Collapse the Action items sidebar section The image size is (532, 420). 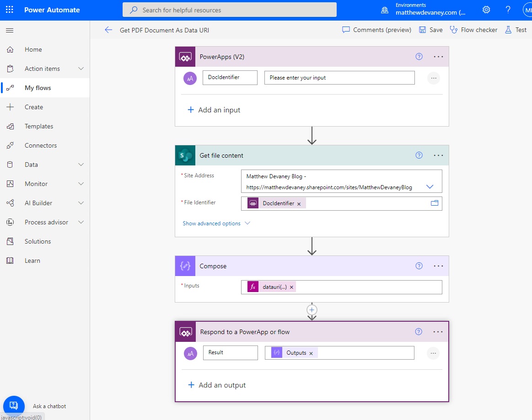click(x=80, y=69)
